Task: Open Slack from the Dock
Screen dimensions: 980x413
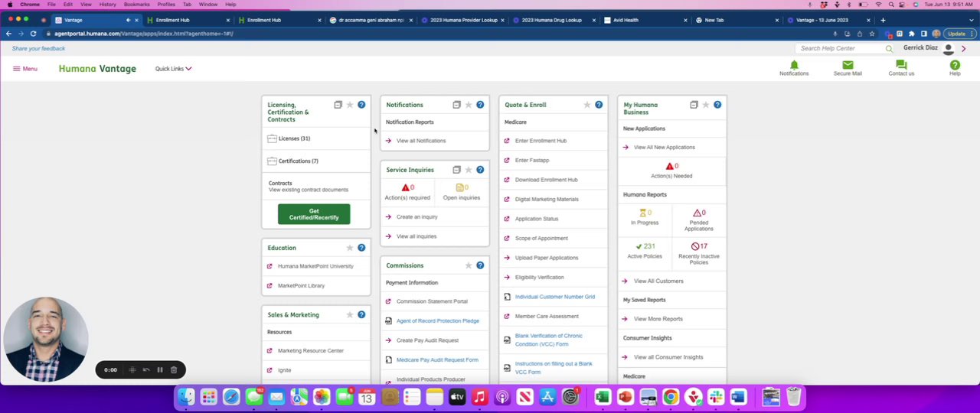Action: pyautogui.click(x=716, y=397)
